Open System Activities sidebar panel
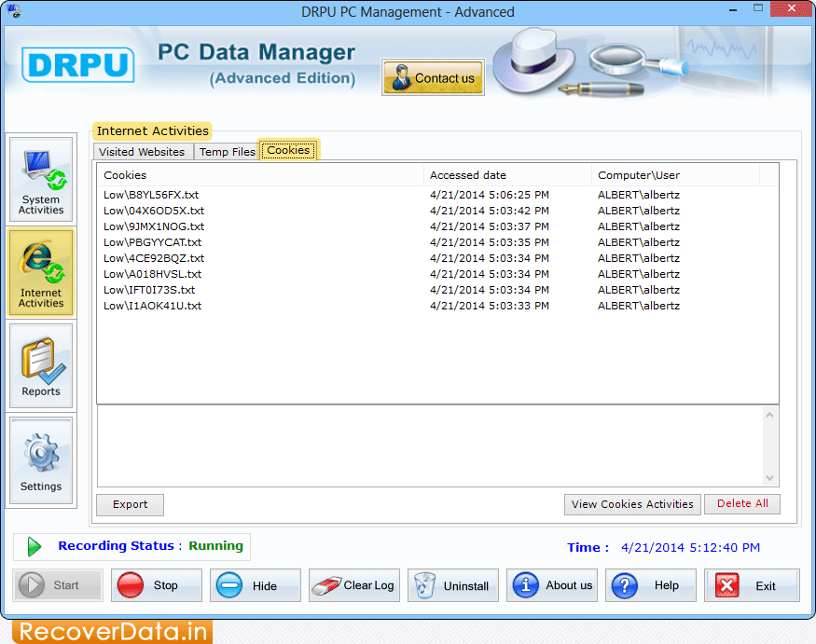The height and width of the screenshot is (644, 816). 41,180
